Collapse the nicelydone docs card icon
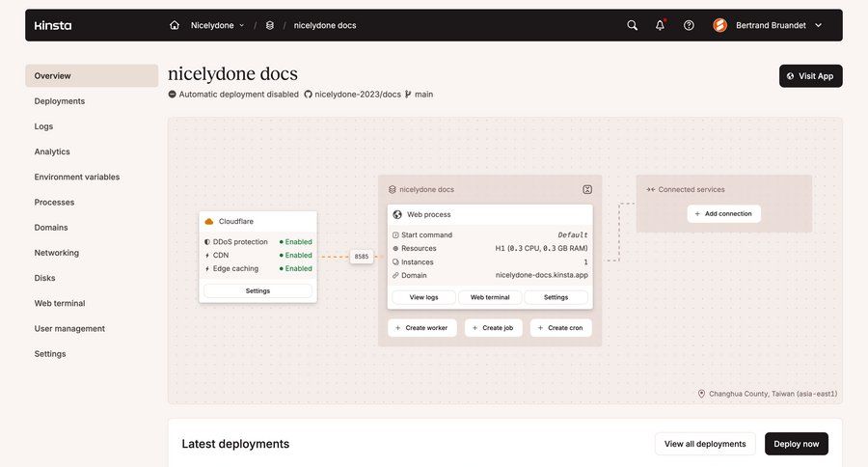The height and width of the screenshot is (467, 868). pyautogui.click(x=586, y=190)
